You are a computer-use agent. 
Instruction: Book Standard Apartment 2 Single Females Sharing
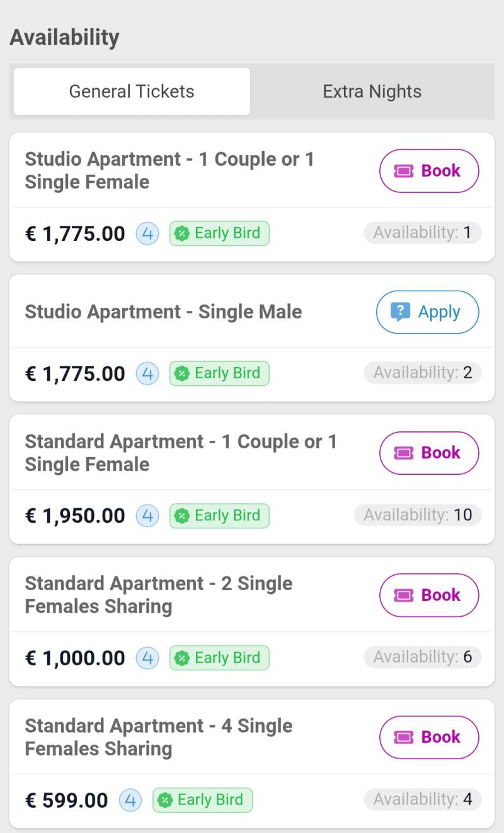point(429,595)
